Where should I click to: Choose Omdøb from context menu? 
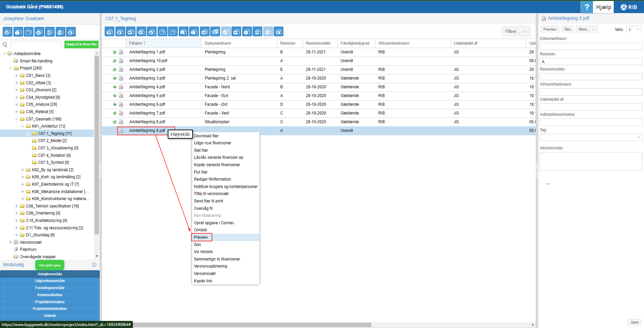(x=201, y=230)
